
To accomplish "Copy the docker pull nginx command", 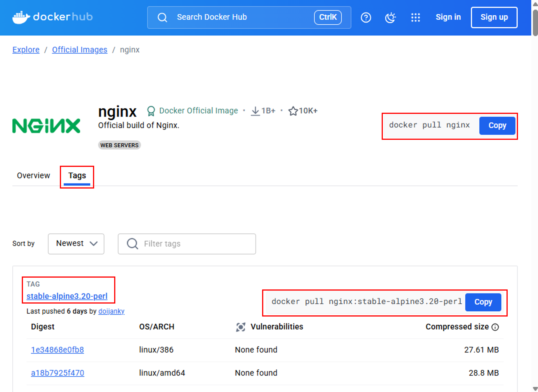I will pyautogui.click(x=497, y=126).
